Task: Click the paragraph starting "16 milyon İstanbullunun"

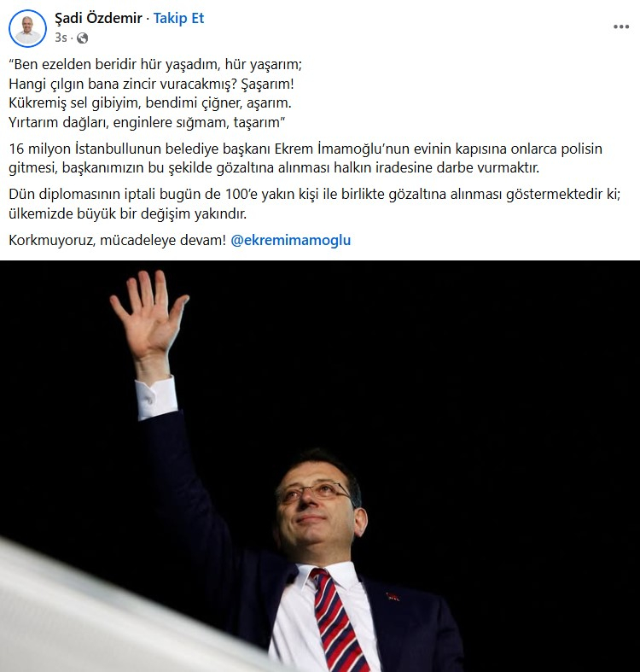Action: 305,158
